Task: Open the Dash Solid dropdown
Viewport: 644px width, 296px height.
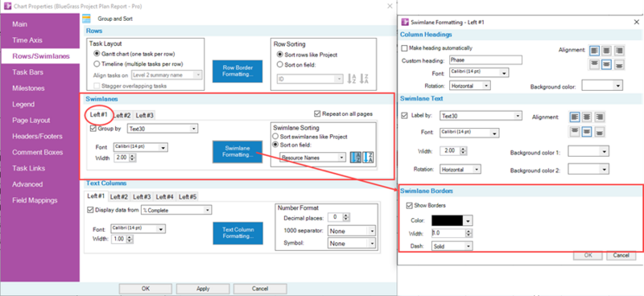Action: click(452, 246)
